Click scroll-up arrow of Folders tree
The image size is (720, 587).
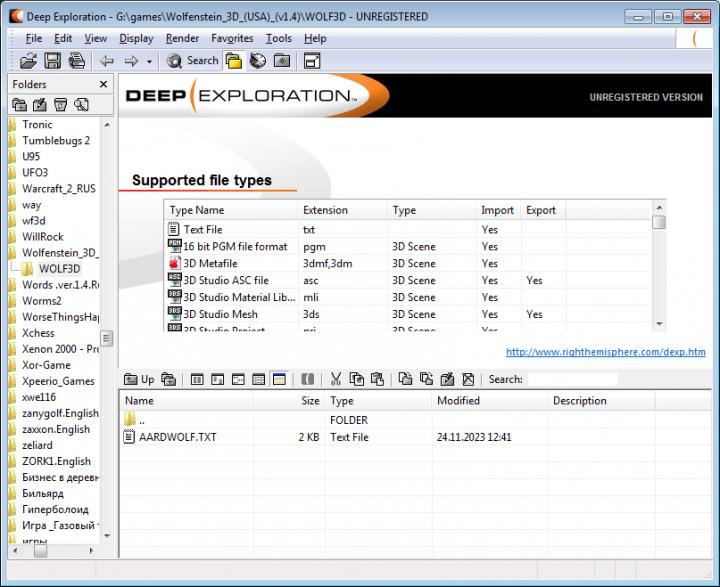(x=107, y=124)
